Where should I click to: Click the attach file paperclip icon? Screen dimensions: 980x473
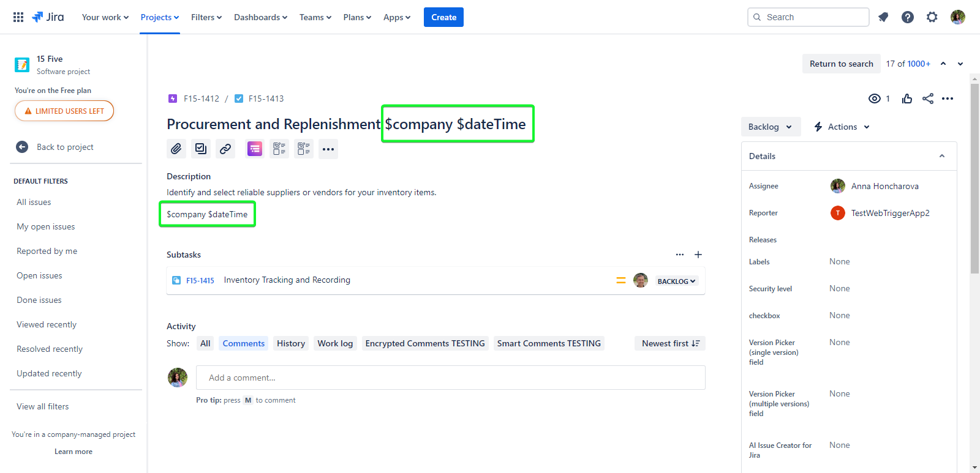(x=176, y=149)
